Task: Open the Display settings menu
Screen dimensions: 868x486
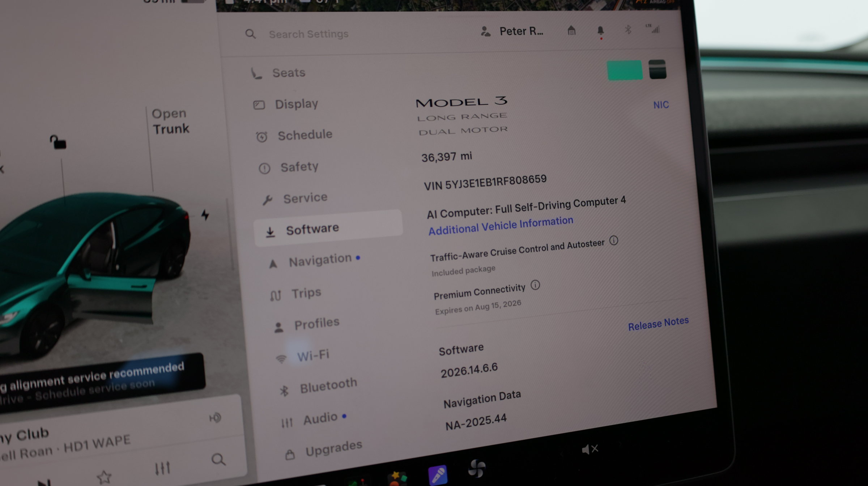Action: click(x=285, y=104)
